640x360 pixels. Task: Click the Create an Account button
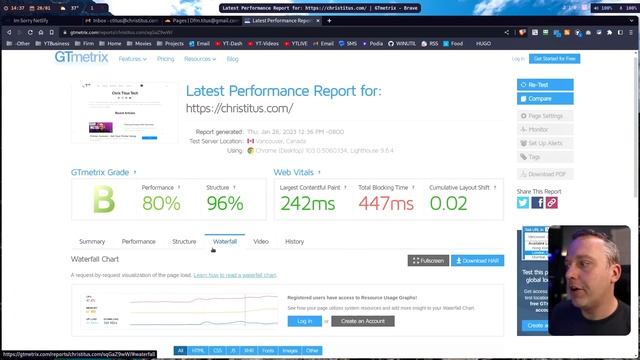[363, 321]
